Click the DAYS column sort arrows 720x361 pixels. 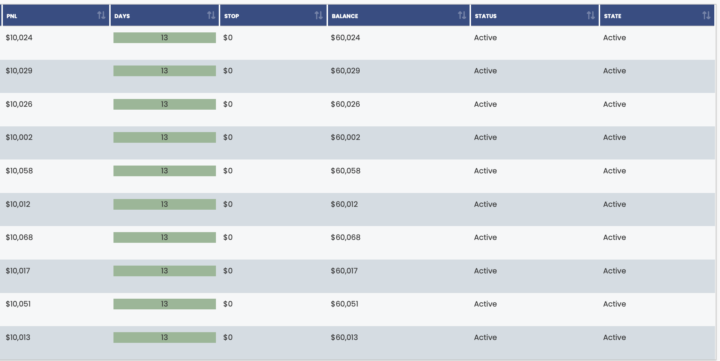[211, 16]
